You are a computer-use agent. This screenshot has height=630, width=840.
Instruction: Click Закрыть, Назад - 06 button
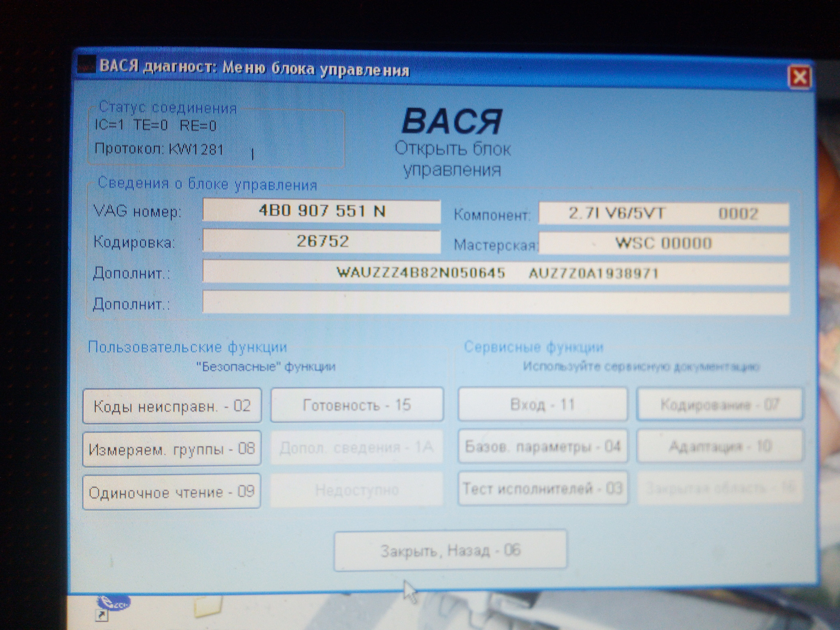pyautogui.click(x=451, y=550)
